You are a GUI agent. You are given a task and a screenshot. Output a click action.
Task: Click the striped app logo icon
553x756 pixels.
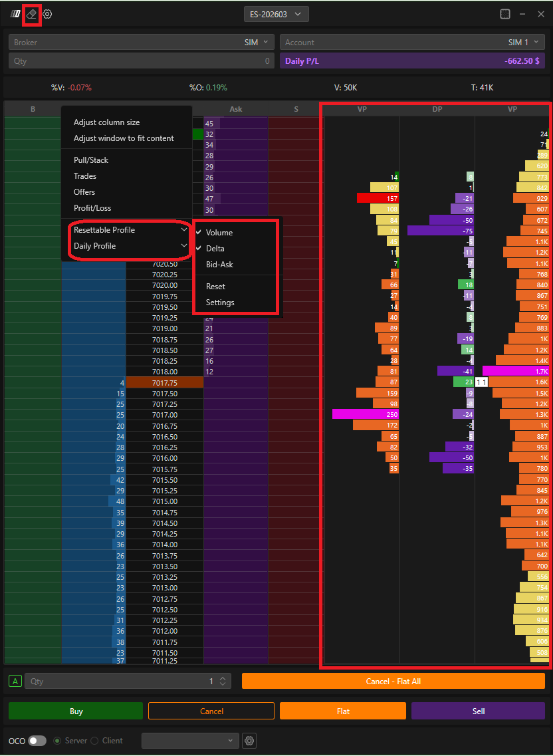tap(16, 14)
